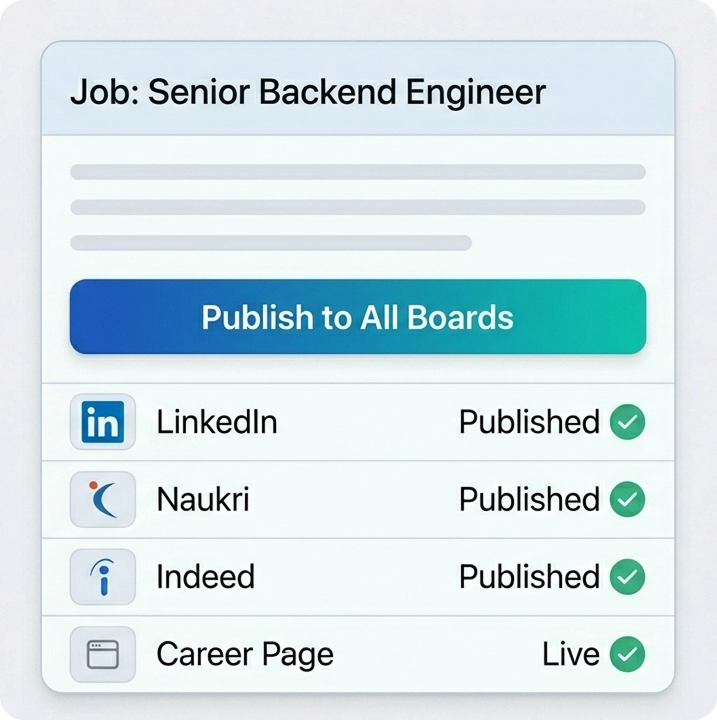Select the green checkmark in the Indeed row
Image resolution: width=717 pixels, height=720 pixels.
point(627,577)
